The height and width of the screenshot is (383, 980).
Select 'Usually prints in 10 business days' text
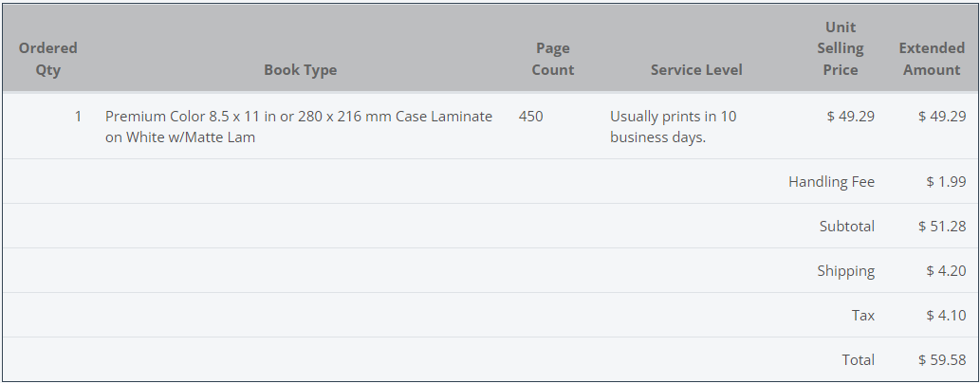pos(674,127)
